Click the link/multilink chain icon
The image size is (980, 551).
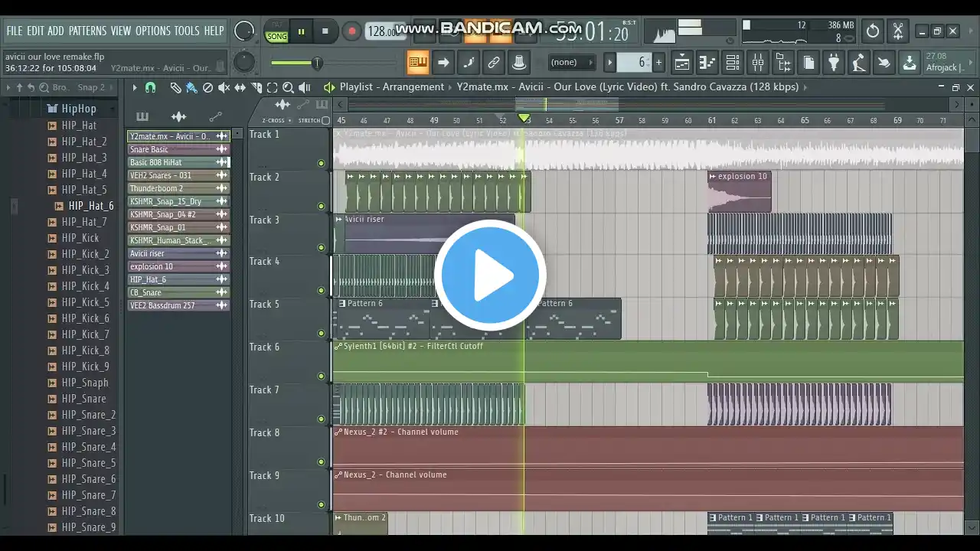[494, 63]
